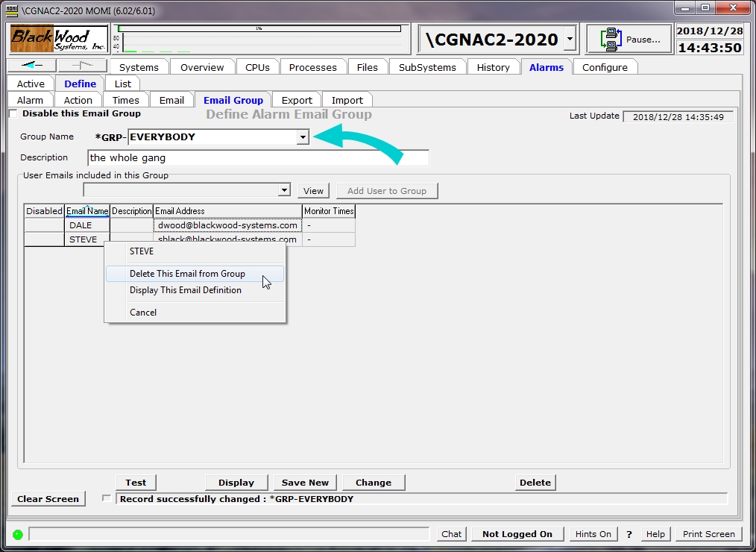Open the Group Name dropdown list
Image resolution: width=756 pixels, height=552 pixels.
tap(303, 137)
